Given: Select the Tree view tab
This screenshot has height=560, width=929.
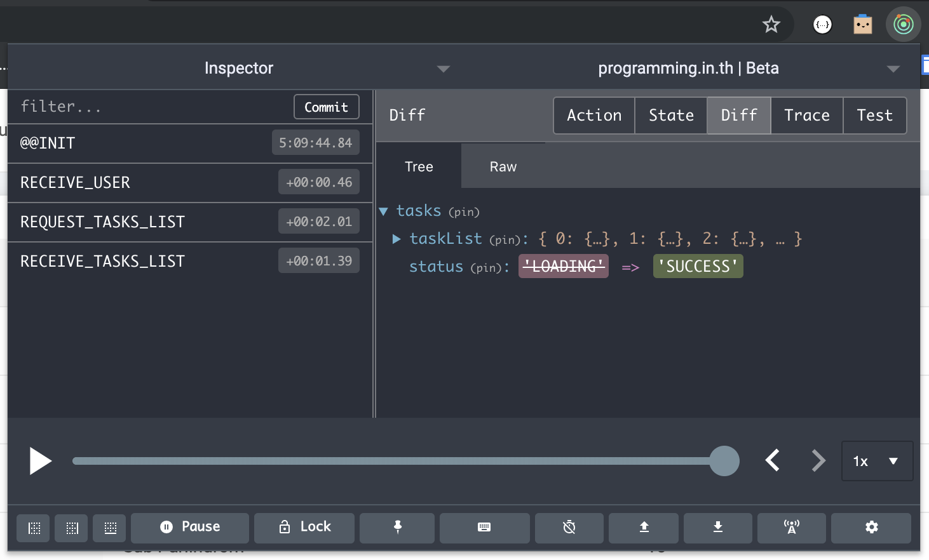Looking at the screenshot, I should click(x=419, y=166).
